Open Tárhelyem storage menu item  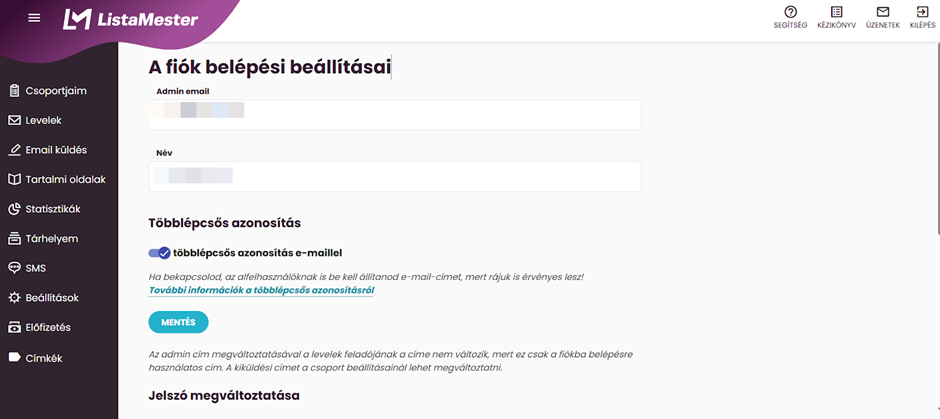pyautogui.click(x=52, y=239)
